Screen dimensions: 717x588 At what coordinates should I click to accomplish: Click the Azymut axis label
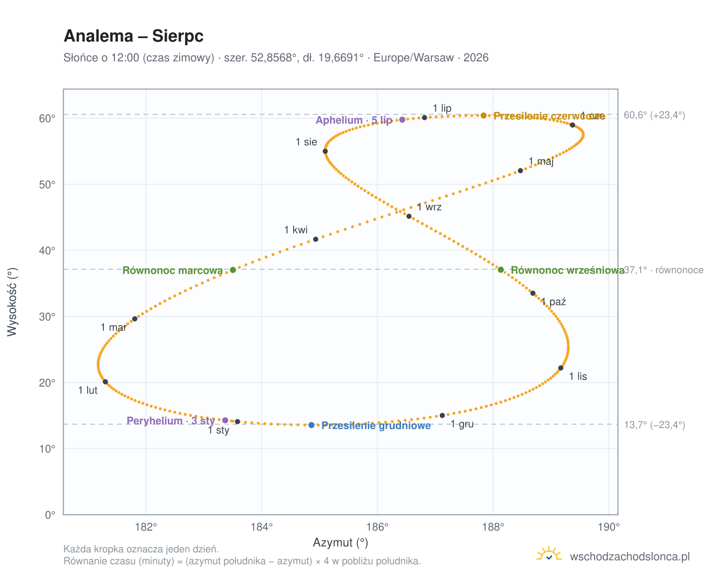coord(341,542)
